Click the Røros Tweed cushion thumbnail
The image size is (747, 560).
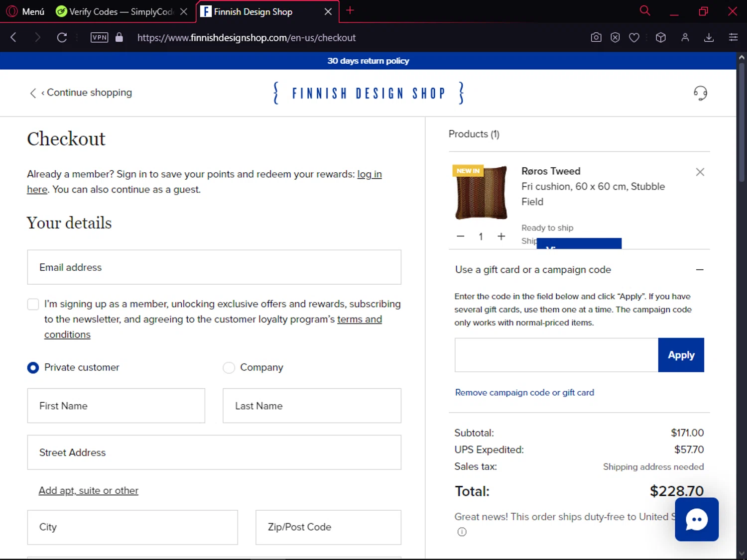[x=481, y=192]
